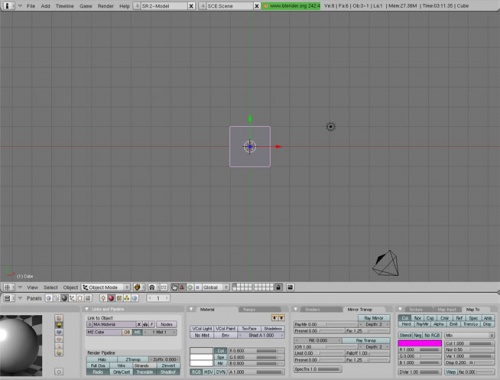
Task: Open Texture buttons sub-context icon
Action: click(x=119, y=298)
